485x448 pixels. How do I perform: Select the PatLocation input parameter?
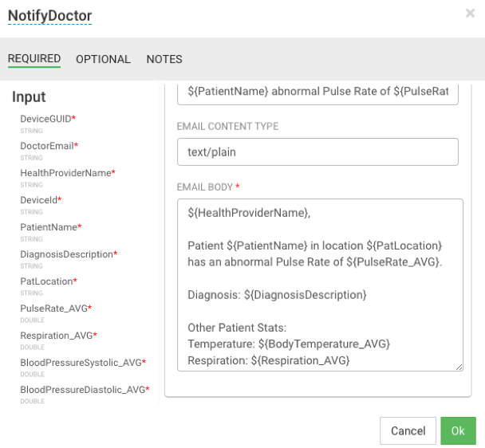pos(46,281)
